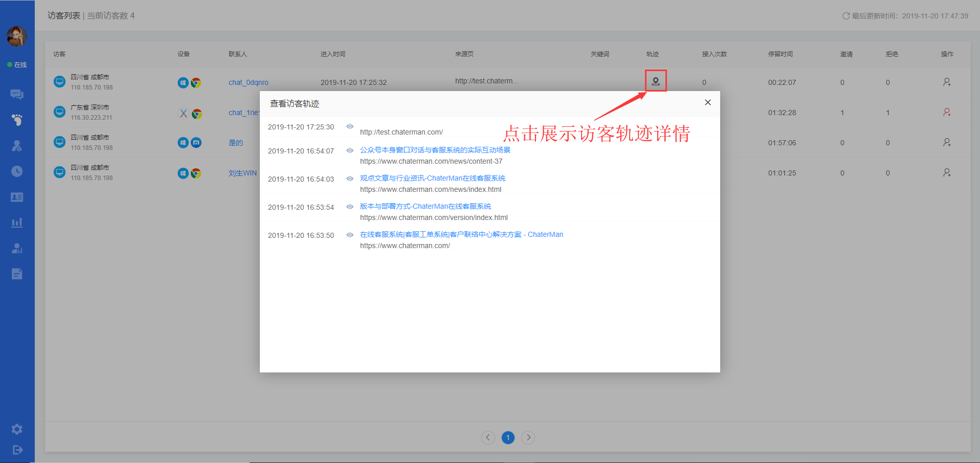Close the 查看访客轨迹 dialog
The image size is (980, 463).
707,102
